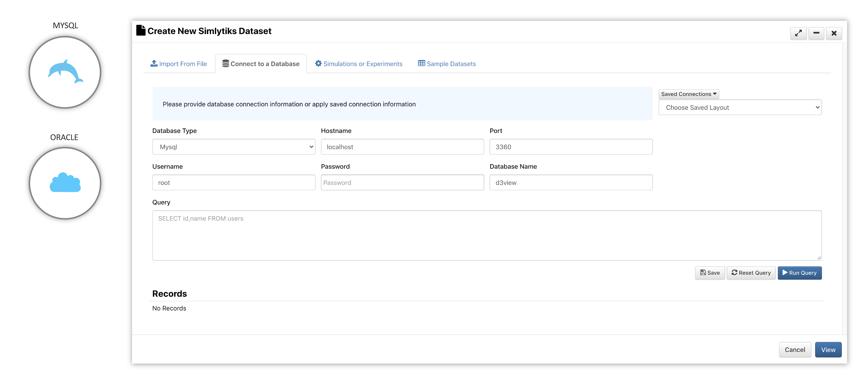This screenshot has width=868, height=384.
Task: Click inside the Query text area
Action: (x=487, y=235)
